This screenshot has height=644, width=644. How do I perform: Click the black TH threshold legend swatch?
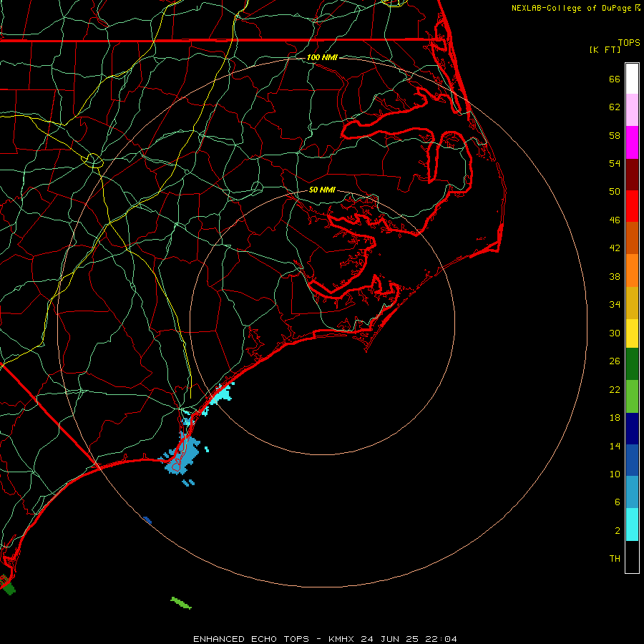coord(632,557)
